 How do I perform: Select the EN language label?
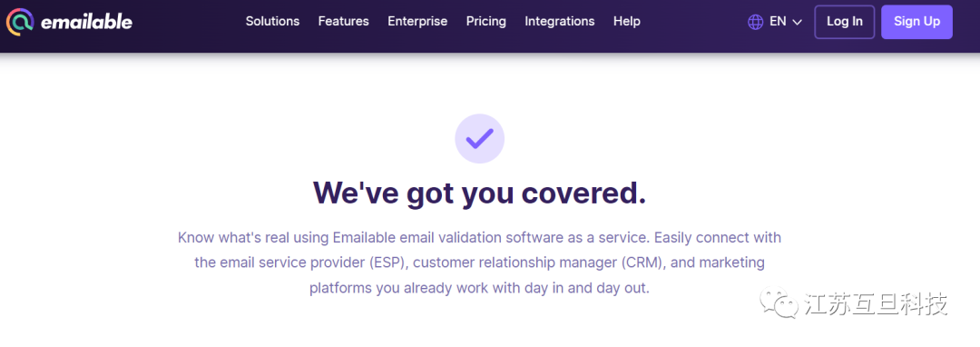tap(778, 22)
